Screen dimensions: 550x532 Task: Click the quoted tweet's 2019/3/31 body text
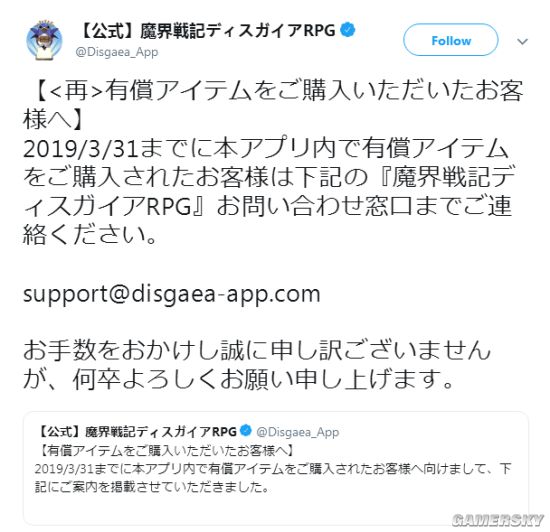(x=273, y=469)
